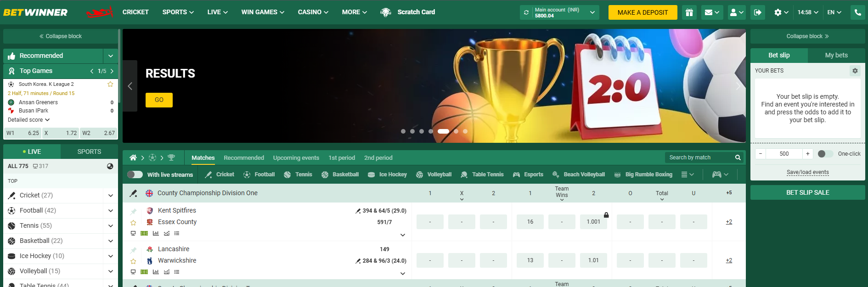Open the gift bonuses icon
Image resolution: width=868 pixels, height=287 pixels.
pyautogui.click(x=689, y=12)
